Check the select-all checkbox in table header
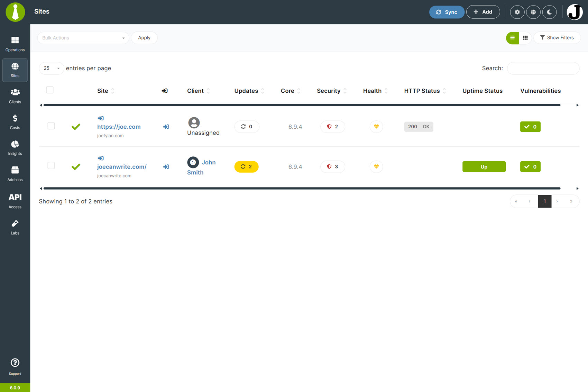588x392 pixels. (50, 90)
